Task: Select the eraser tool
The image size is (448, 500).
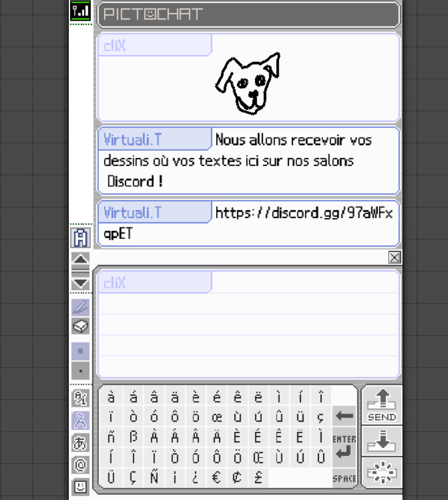Action: (x=80, y=326)
